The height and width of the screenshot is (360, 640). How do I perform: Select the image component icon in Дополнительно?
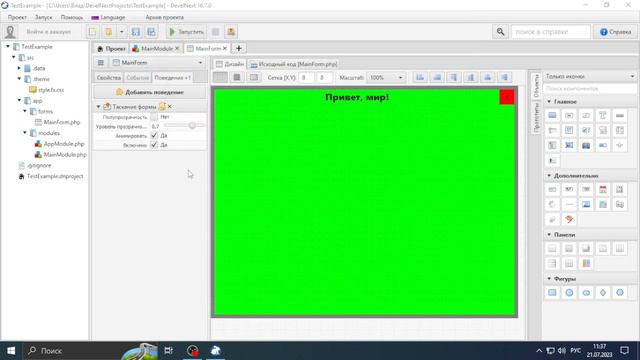point(586,204)
